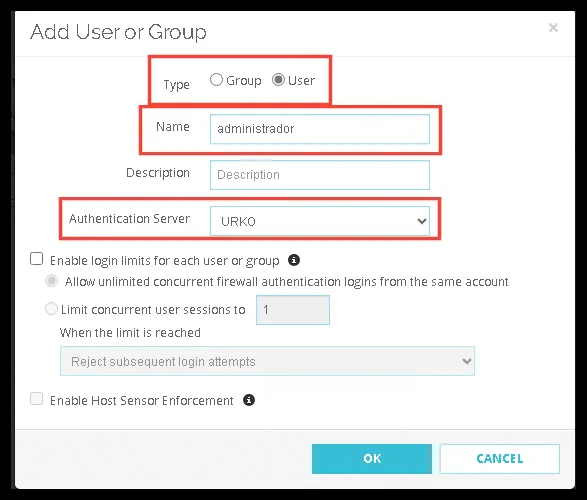
Task: Click the concurrent sessions number box
Action: (293, 310)
